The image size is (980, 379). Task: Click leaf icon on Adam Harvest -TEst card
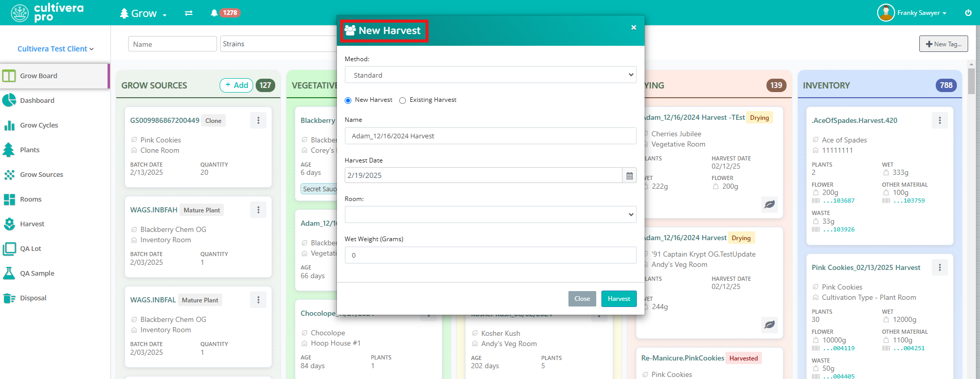coord(770,205)
